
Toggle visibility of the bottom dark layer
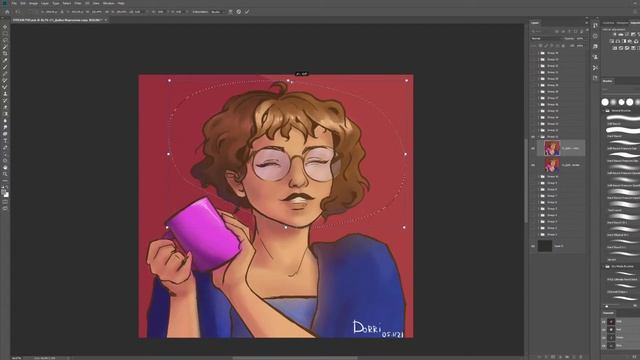[533, 246]
